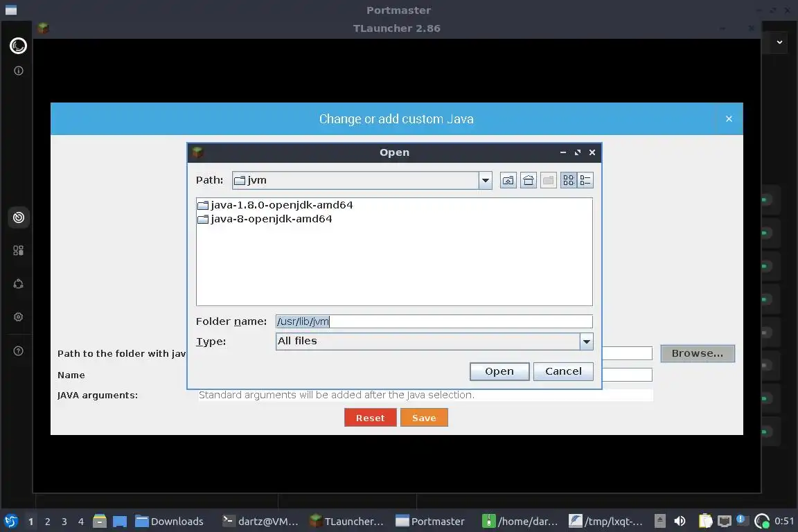Close the Change or add custom Java panel
Screen dimensions: 798x532
pos(729,118)
